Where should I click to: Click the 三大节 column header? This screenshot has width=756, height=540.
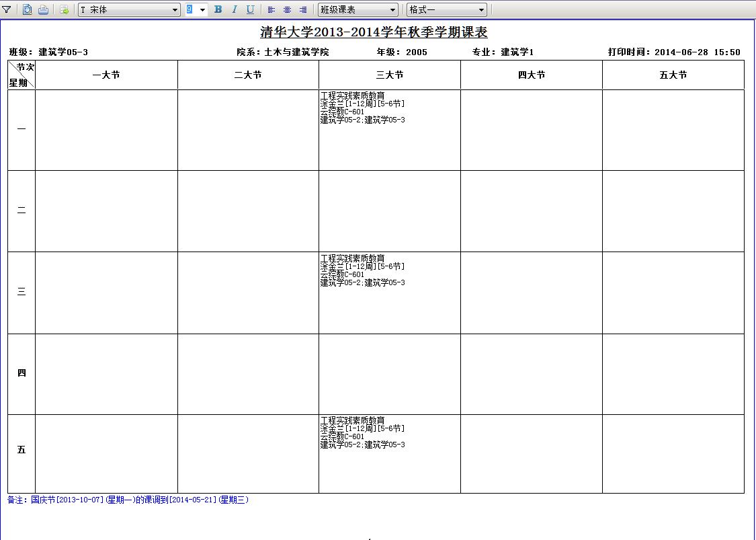pos(390,75)
